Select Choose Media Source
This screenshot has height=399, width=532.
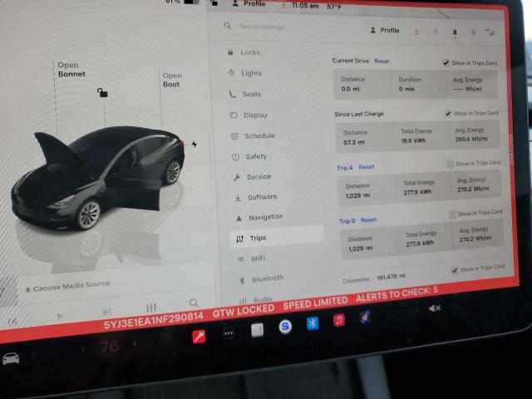pos(68,286)
